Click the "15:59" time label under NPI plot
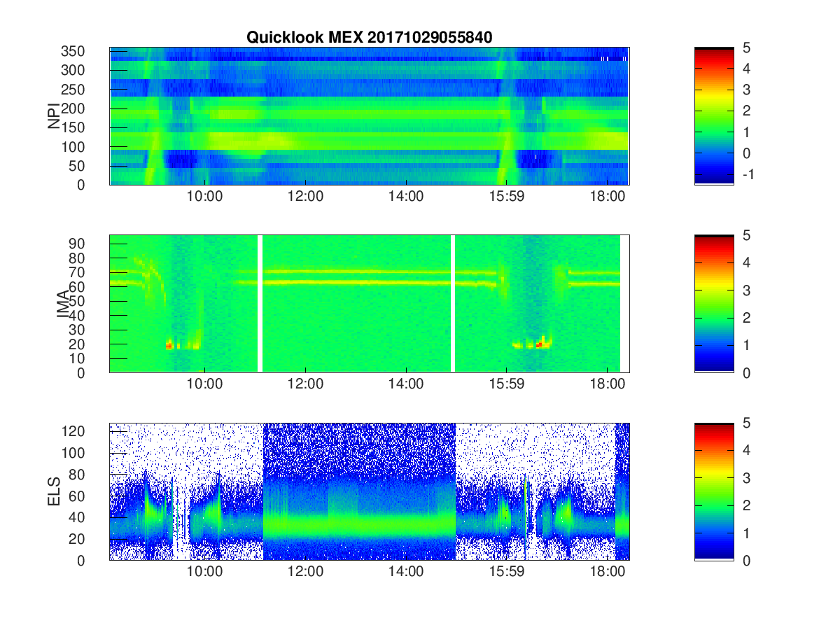840x630 pixels. 507,197
